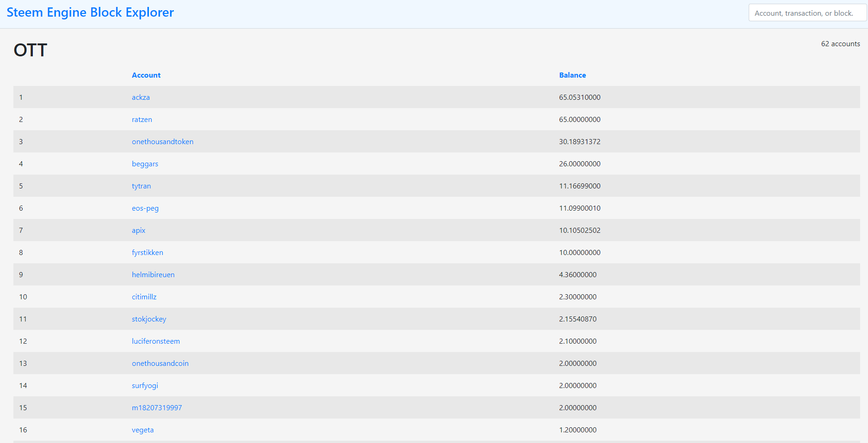Open the surfyogi account link

[x=145, y=385]
